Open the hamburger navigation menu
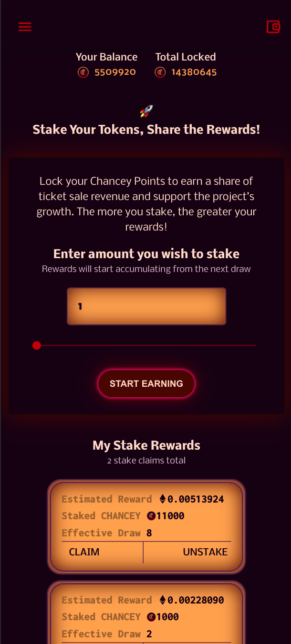 point(25,27)
